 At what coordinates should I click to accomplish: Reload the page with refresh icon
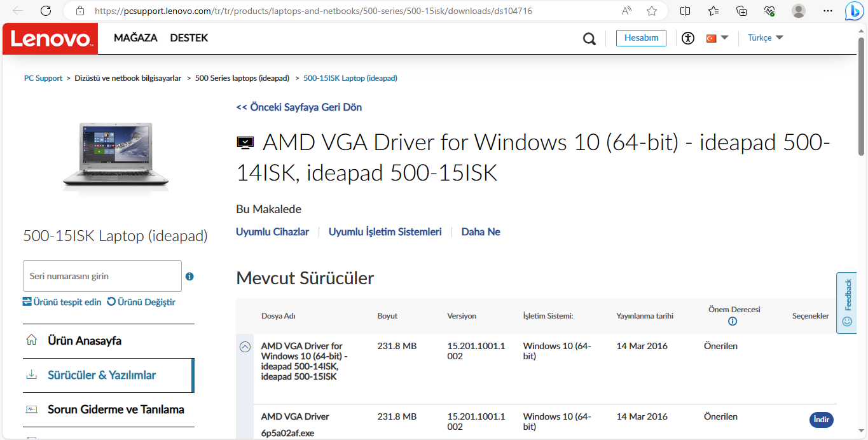tap(46, 11)
